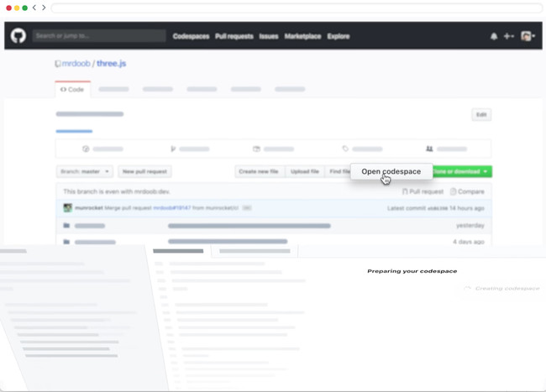The height and width of the screenshot is (392, 546).
Task: Open the mrdoob owner link
Action: (76, 63)
